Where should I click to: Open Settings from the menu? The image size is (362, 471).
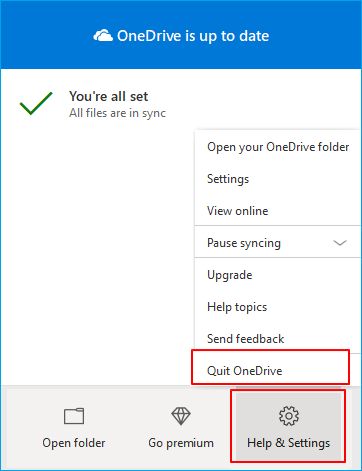(x=278, y=179)
